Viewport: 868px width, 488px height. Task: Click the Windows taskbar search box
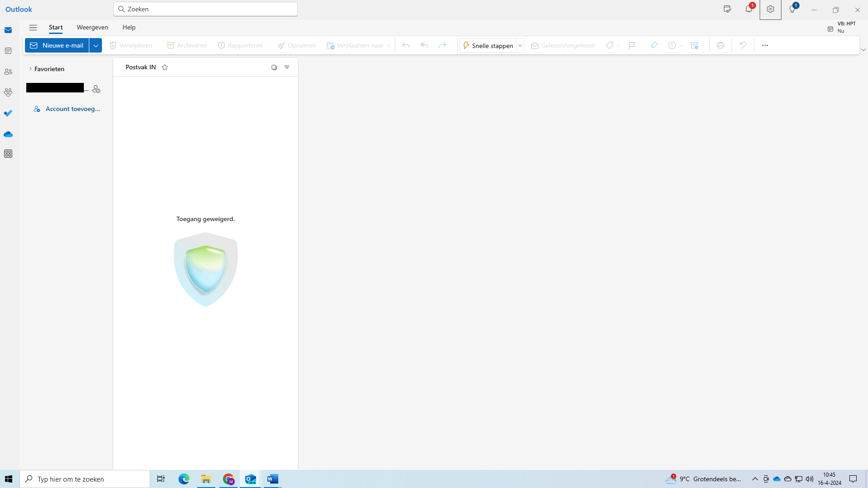[85, 479]
